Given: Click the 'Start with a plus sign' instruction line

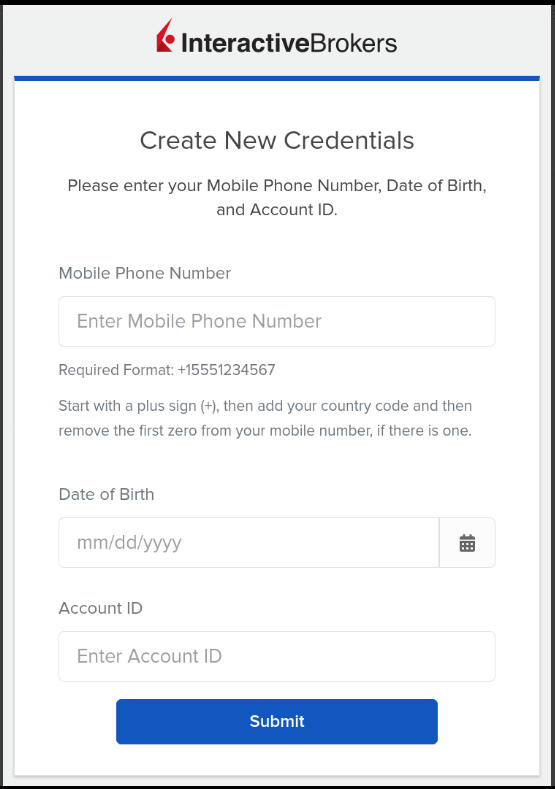Looking at the screenshot, I should coord(265,406).
